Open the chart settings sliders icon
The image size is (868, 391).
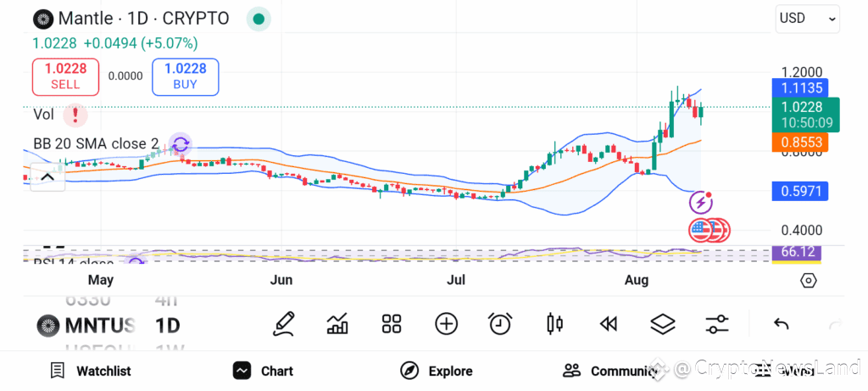point(717,324)
